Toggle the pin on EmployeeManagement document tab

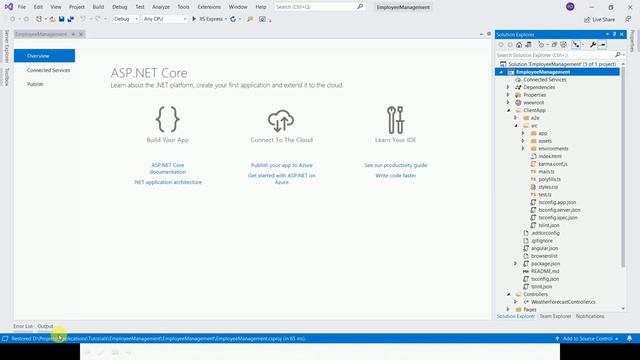73,34
